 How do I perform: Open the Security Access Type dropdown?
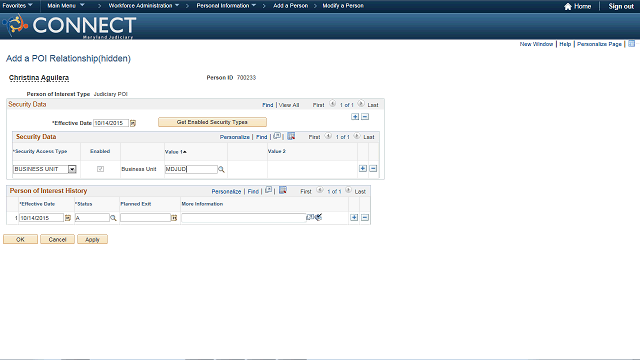(72, 169)
